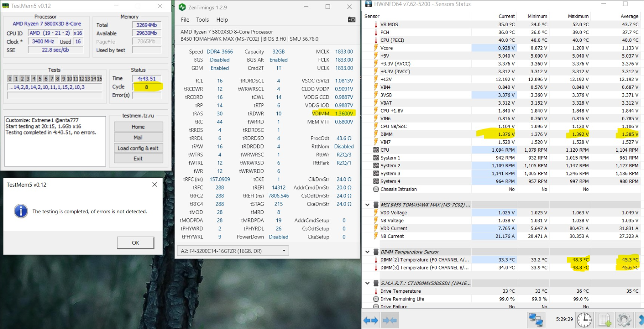Click thermometer icon beside VR MOS
Screen dimensions: 644x329
pos(376,24)
